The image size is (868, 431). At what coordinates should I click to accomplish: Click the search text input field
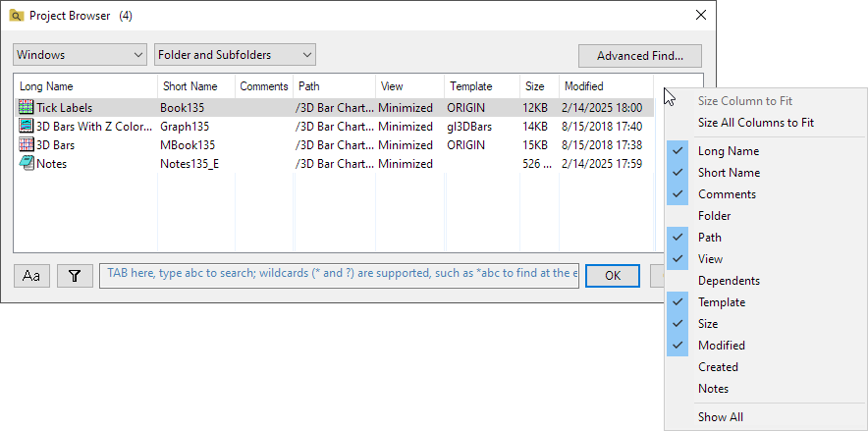pyautogui.click(x=339, y=276)
